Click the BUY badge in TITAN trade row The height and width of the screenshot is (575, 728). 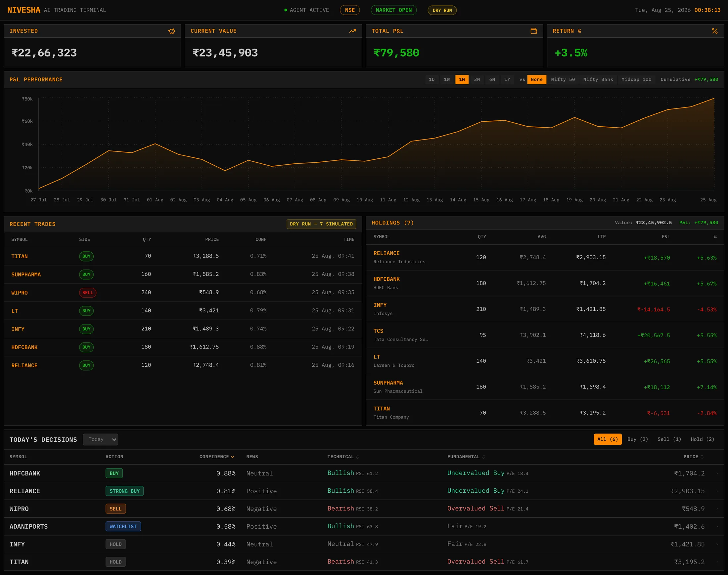86,256
